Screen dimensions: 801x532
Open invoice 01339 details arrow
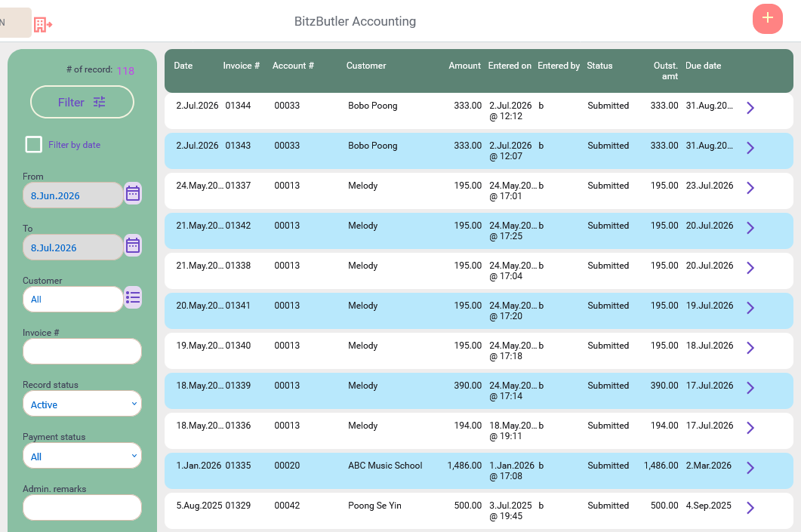click(750, 388)
